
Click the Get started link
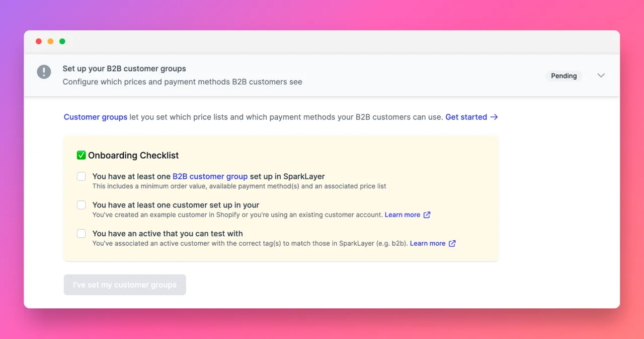[x=466, y=117]
